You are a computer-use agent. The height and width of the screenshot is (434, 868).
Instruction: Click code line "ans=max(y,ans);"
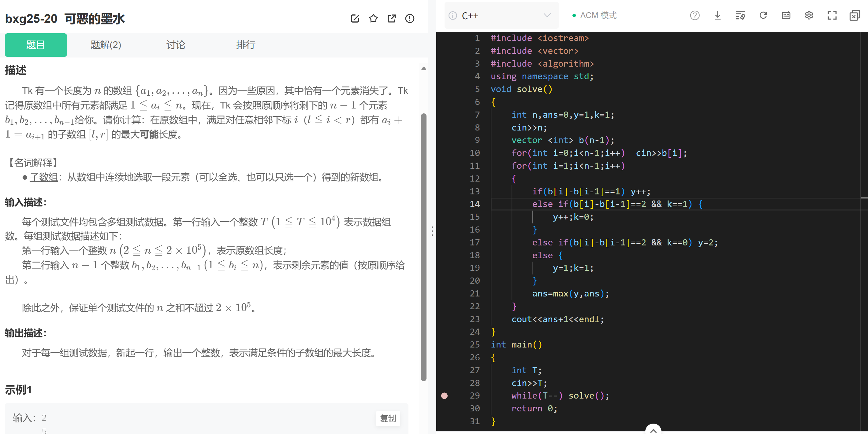click(571, 294)
